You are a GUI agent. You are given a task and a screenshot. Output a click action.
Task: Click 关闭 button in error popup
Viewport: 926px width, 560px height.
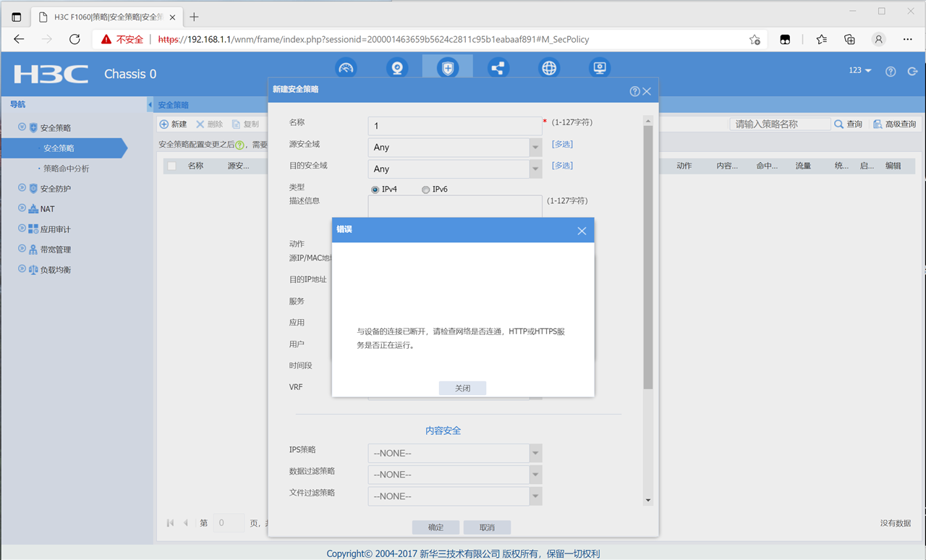coord(462,389)
